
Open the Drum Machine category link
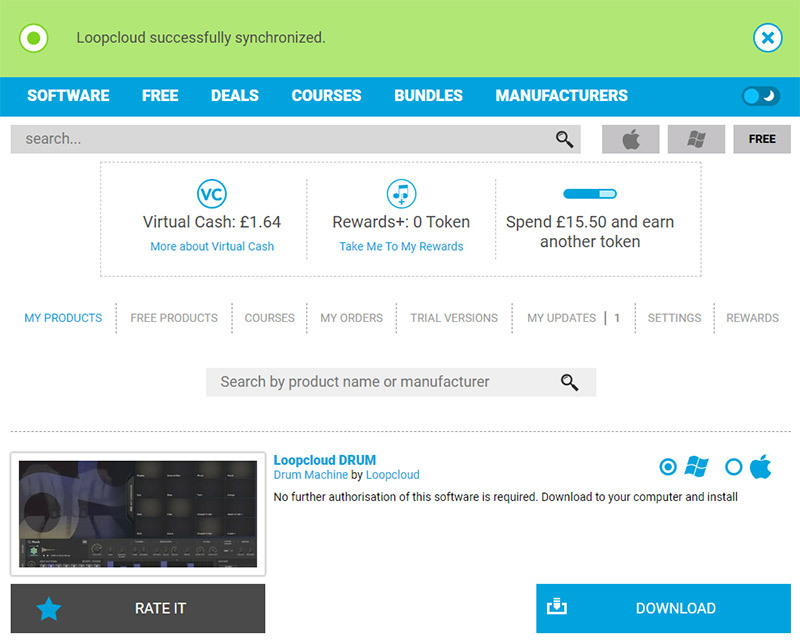(x=311, y=475)
